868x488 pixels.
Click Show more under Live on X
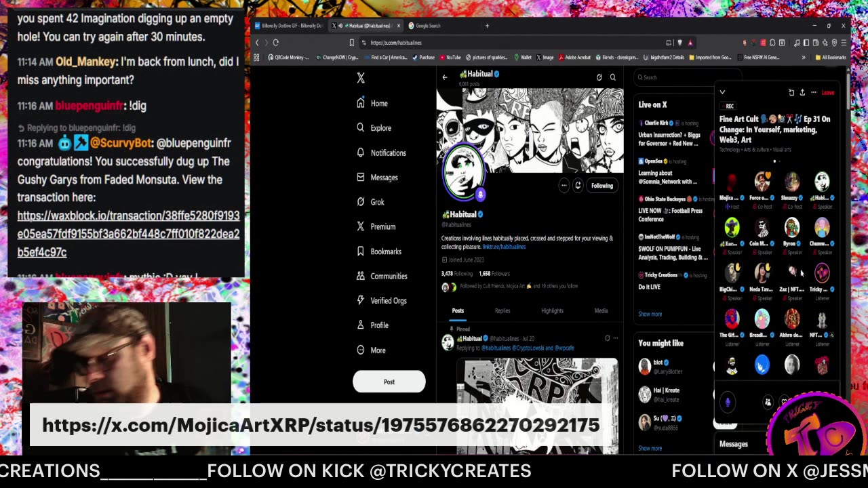click(x=650, y=314)
